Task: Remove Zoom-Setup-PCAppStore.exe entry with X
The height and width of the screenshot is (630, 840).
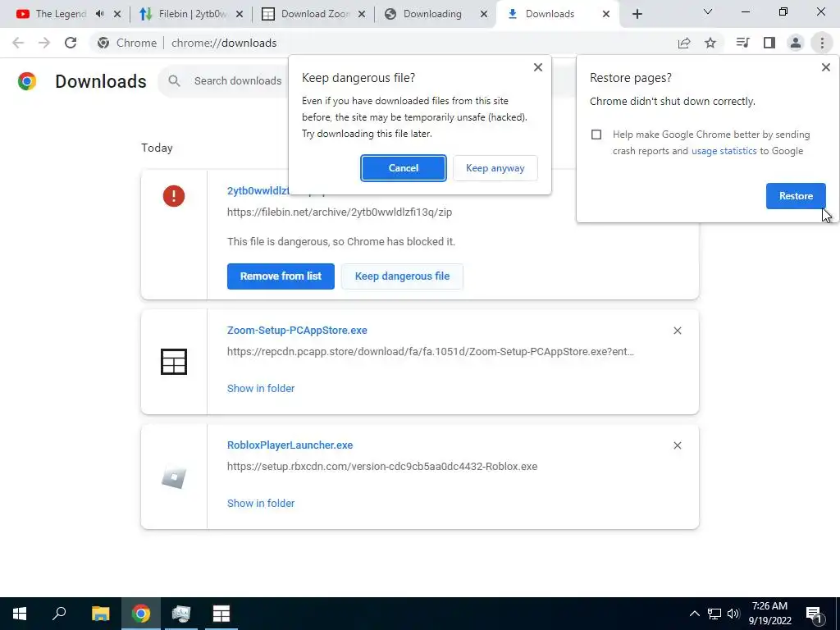Action: click(x=677, y=331)
